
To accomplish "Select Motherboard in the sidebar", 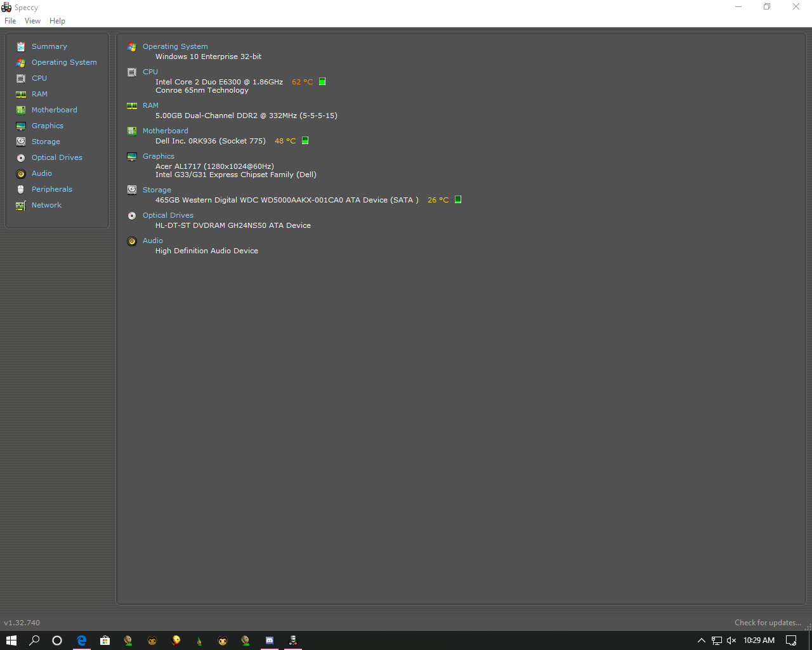I will (54, 110).
